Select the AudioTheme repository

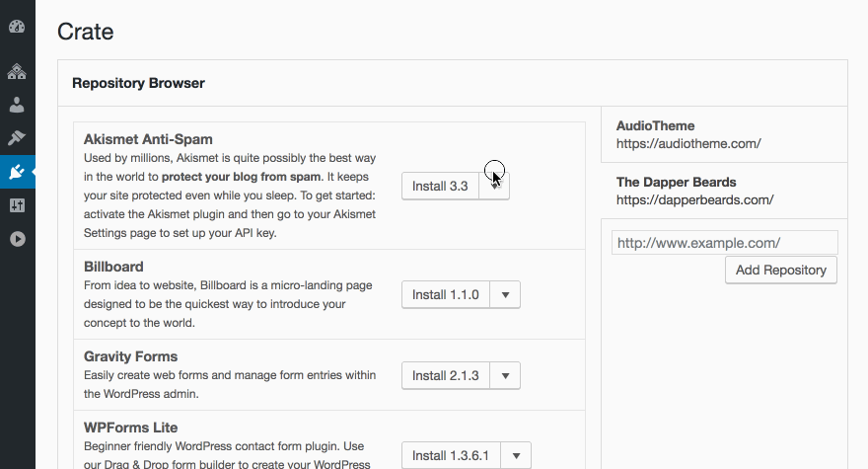(724, 134)
